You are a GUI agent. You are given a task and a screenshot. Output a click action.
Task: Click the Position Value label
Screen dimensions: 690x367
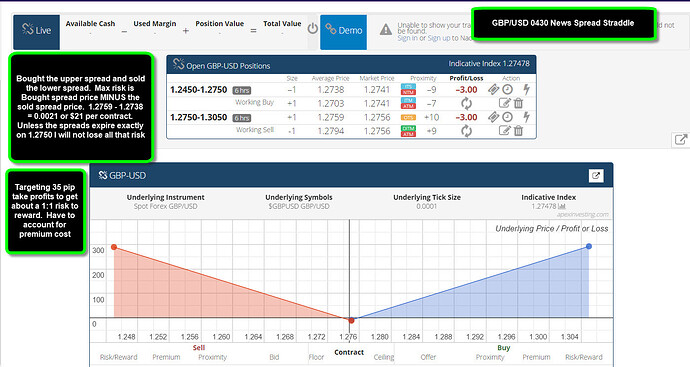(x=220, y=23)
